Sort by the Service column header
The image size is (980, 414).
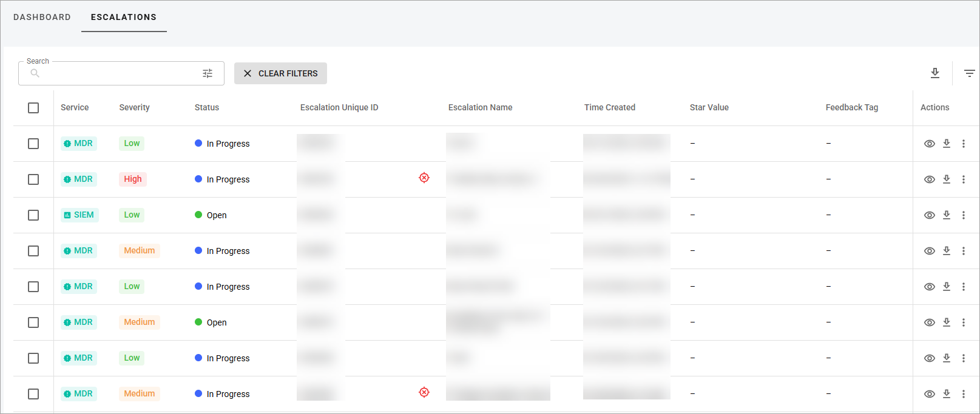point(75,107)
